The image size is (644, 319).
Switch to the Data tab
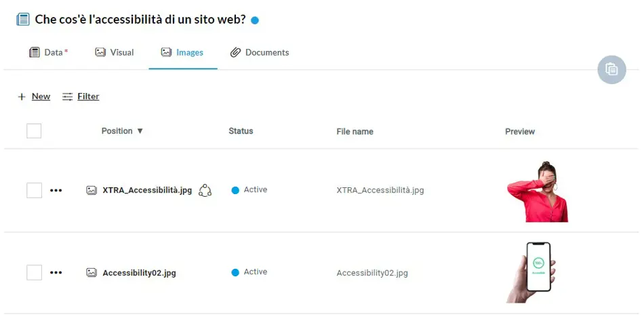click(x=48, y=52)
